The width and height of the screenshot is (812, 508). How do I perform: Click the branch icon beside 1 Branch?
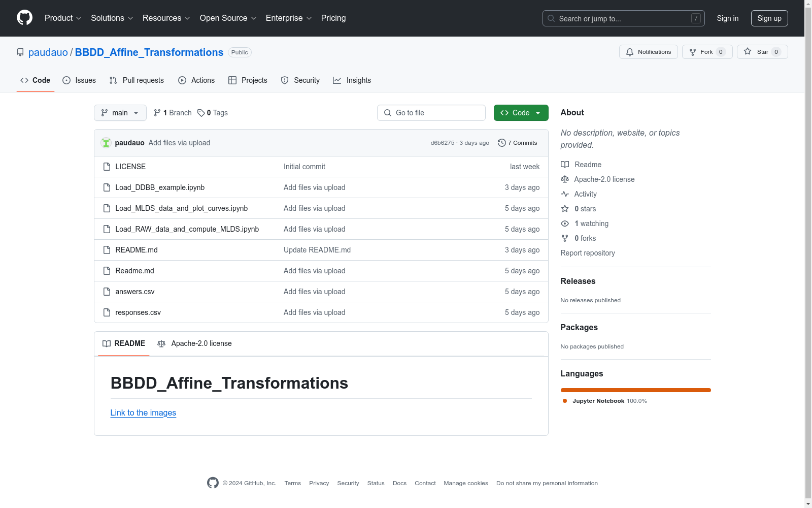point(157,113)
